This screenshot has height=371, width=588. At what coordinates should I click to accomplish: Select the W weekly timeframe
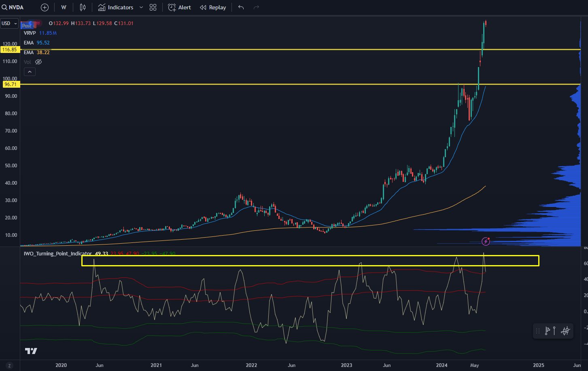click(x=63, y=7)
